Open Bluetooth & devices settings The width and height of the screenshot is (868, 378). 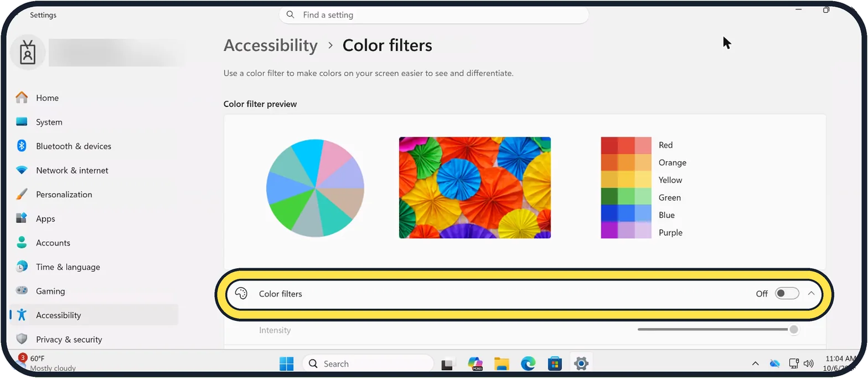[94, 146]
